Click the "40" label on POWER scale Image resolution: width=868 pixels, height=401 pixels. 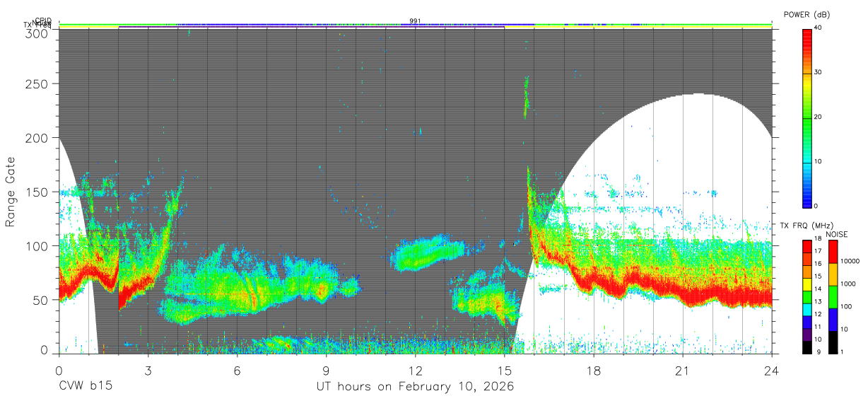[x=819, y=28]
